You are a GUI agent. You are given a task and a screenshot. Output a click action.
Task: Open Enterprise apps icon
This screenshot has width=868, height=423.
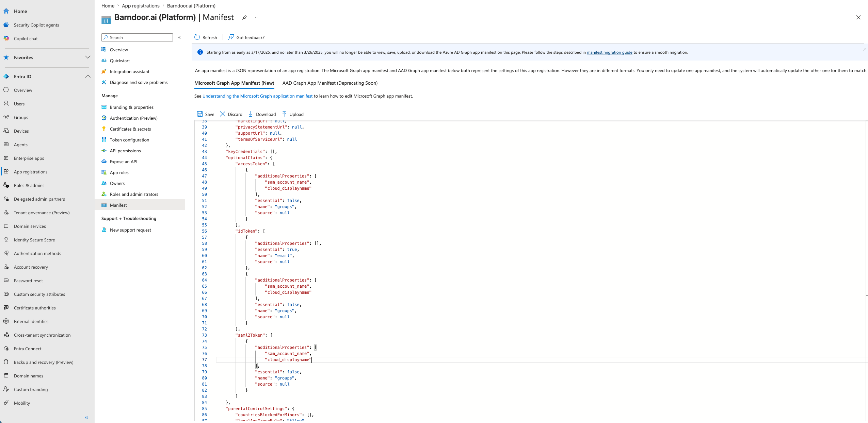click(x=6, y=158)
